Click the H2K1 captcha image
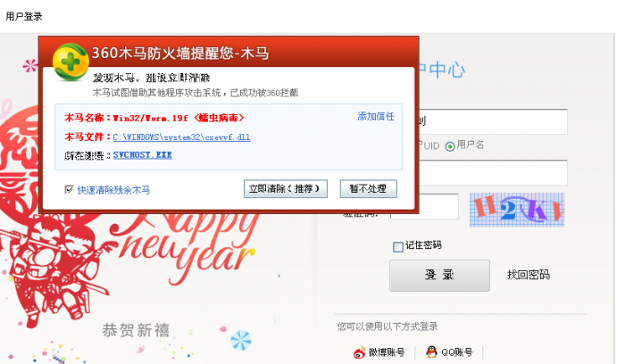The height and width of the screenshot is (364, 625). [x=517, y=210]
